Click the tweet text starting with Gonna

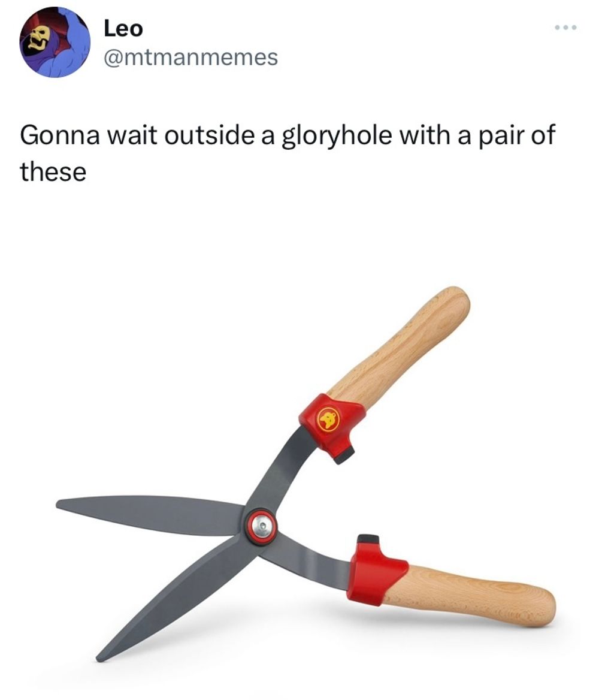pos(288,153)
